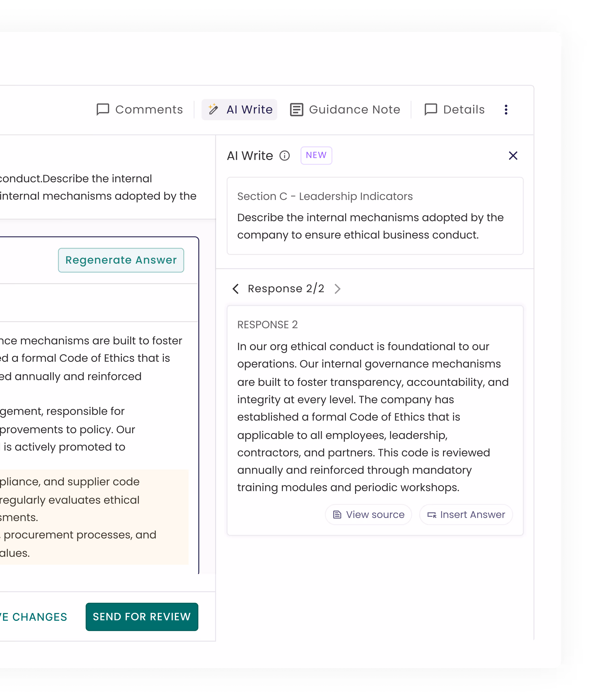This screenshot has width=593, height=700.
Task: Click the AI Write info icon
Action: 284,155
